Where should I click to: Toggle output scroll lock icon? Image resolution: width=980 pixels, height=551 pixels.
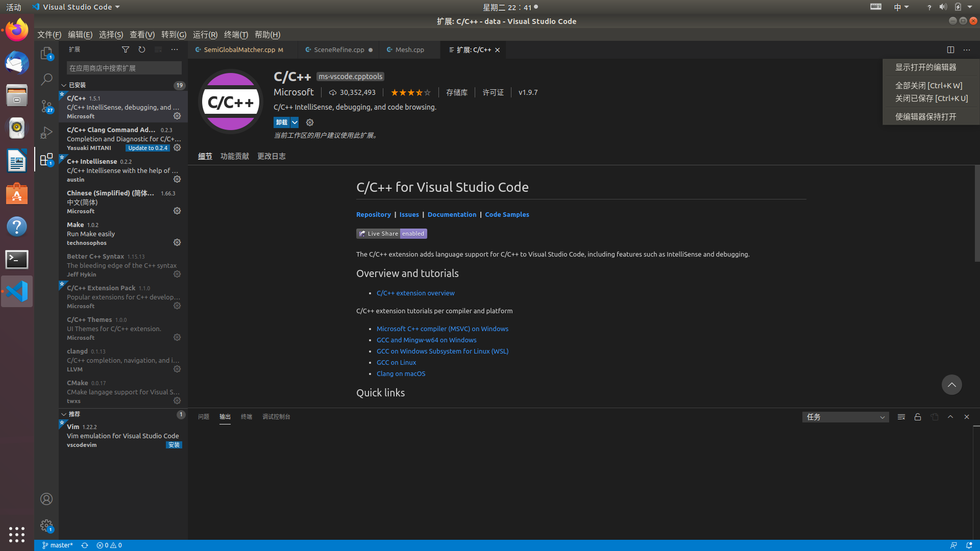(x=918, y=417)
